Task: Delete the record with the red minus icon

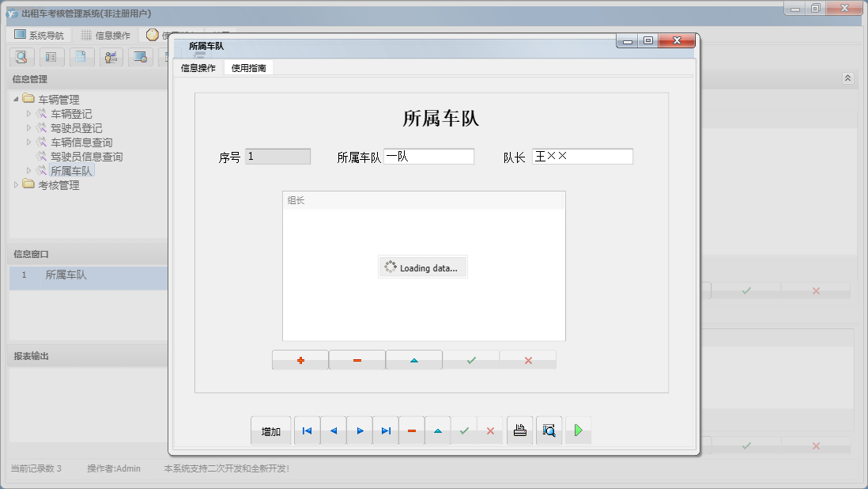Action: (412, 430)
